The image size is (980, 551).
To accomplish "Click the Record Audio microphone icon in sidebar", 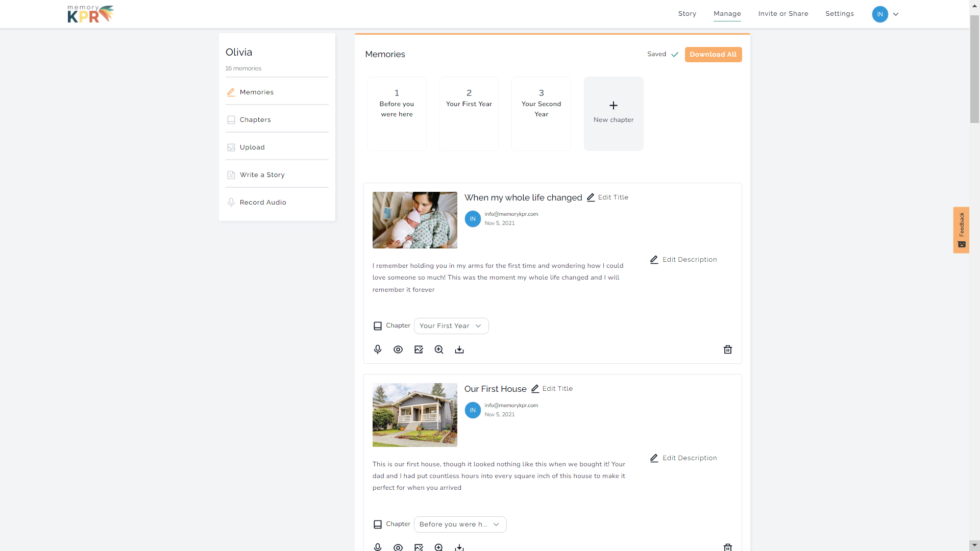I will coord(231,203).
